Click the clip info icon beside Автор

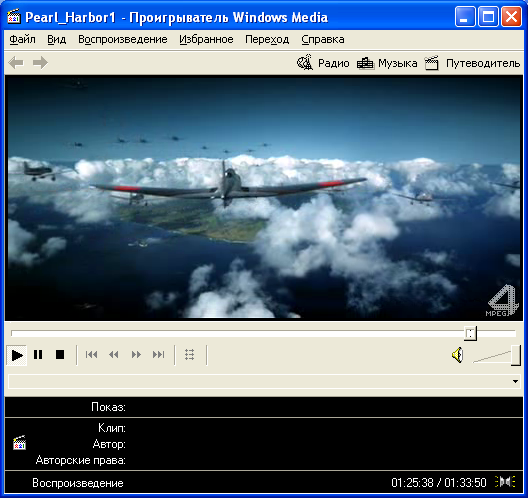(x=20, y=442)
